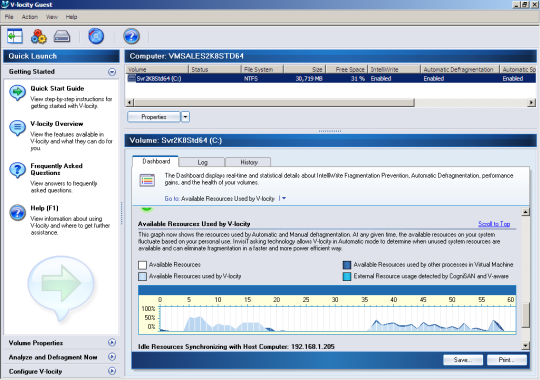Click the volume list horizontal scrollbar thumb
This screenshot has width=540, height=380.
tap(274, 102)
